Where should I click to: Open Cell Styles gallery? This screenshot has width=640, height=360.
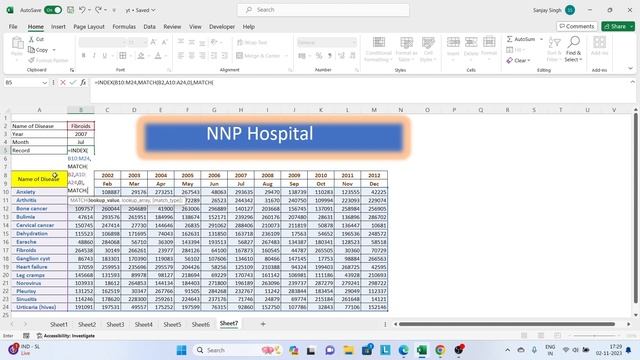pyautogui.click(x=428, y=49)
